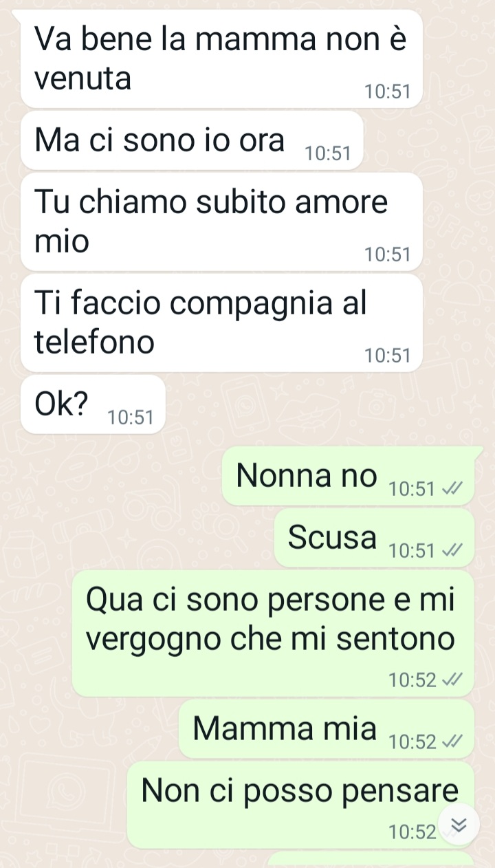Tap the read checkmarks beside 'Scusa'
Screen dimensions: 495x868
pyautogui.click(x=452, y=551)
